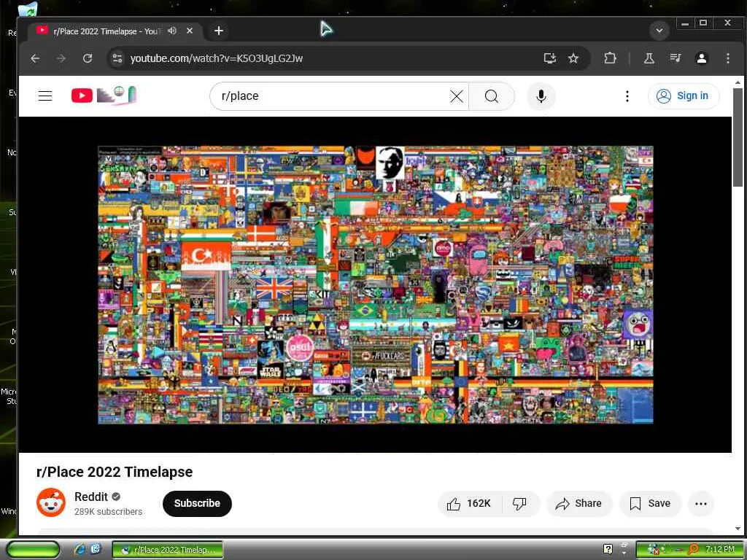Click the scrollbar down arrow
Viewport: 747px width, 560px height.
point(738,528)
